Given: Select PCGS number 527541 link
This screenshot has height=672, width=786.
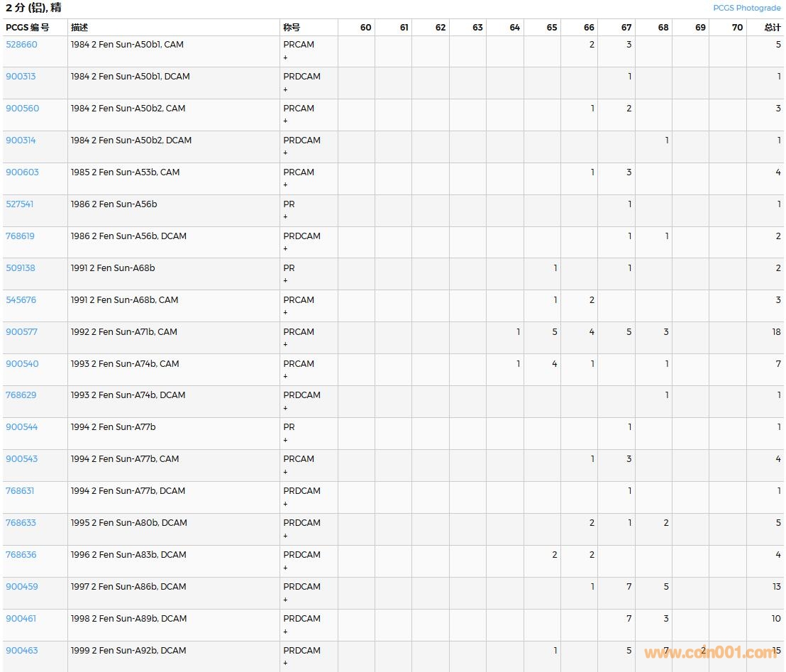Looking at the screenshot, I should point(20,204).
